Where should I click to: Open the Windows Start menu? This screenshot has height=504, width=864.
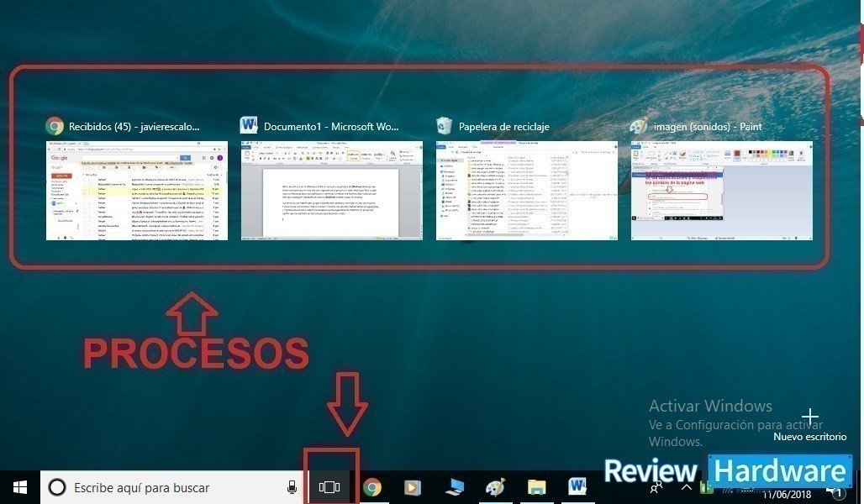coord(20,487)
